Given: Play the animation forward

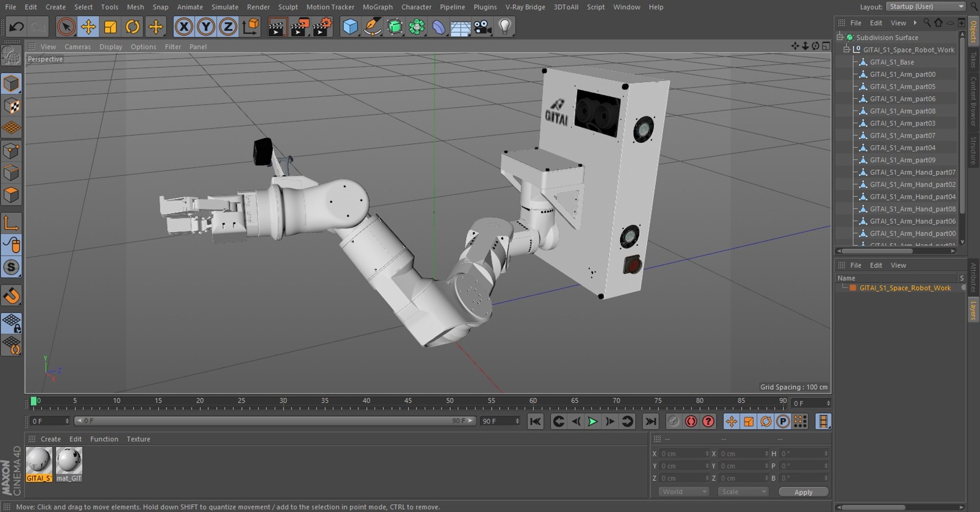Looking at the screenshot, I should [593, 422].
